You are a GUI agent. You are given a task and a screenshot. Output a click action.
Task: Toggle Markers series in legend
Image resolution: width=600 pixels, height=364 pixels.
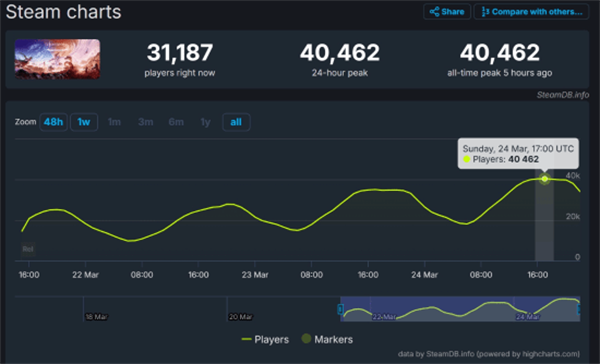pos(327,339)
